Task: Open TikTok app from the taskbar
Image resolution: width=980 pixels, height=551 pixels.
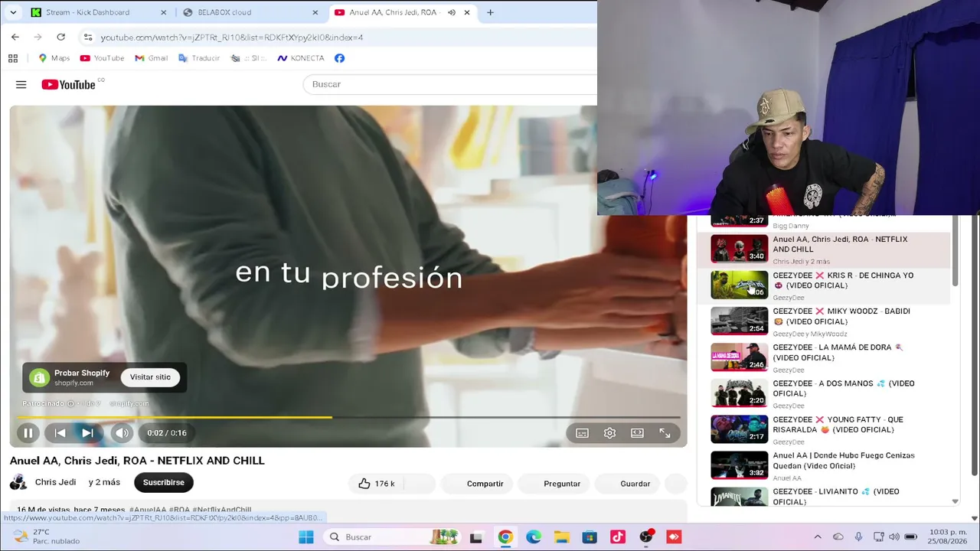Action: tap(618, 537)
